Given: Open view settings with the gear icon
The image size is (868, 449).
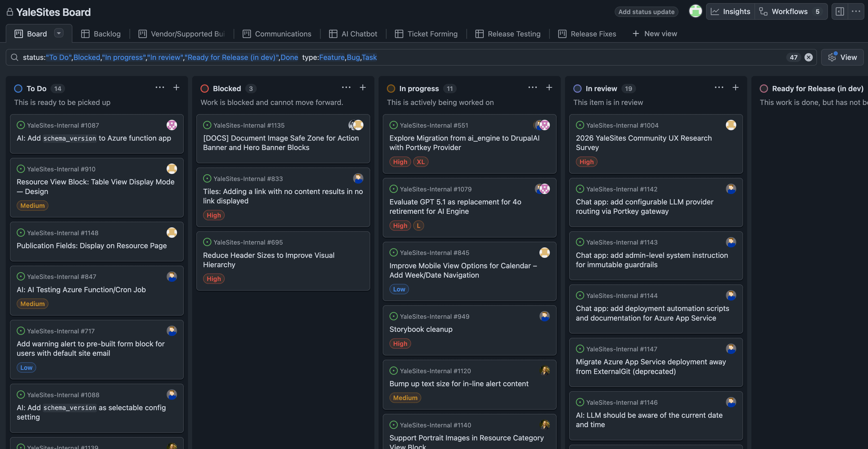Looking at the screenshot, I should 832,57.
